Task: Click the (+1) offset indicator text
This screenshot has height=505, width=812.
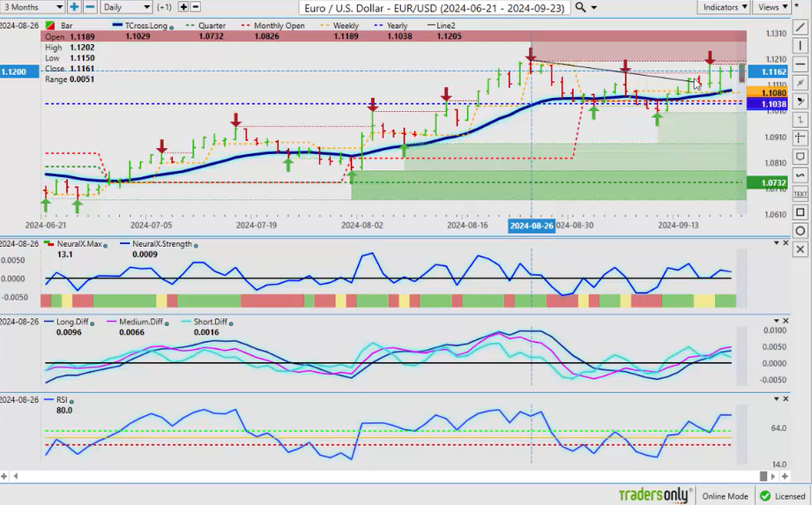Action: [x=164, y=7]
